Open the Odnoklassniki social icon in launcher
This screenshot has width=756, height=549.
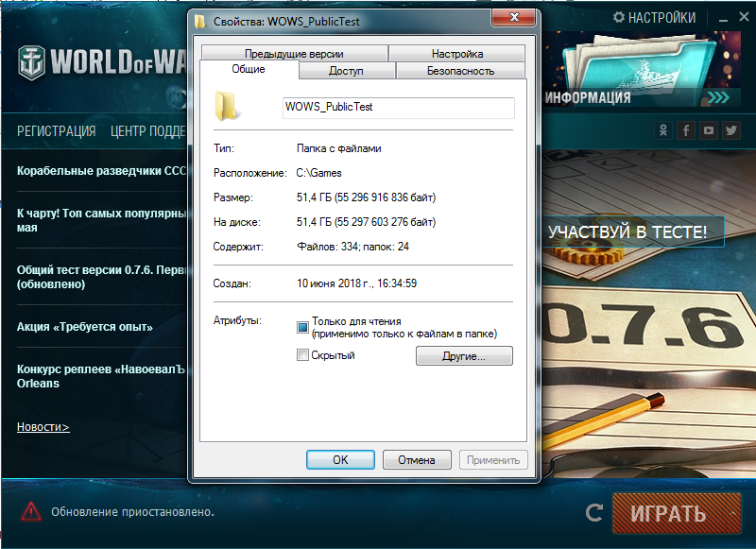click(663, 130)
